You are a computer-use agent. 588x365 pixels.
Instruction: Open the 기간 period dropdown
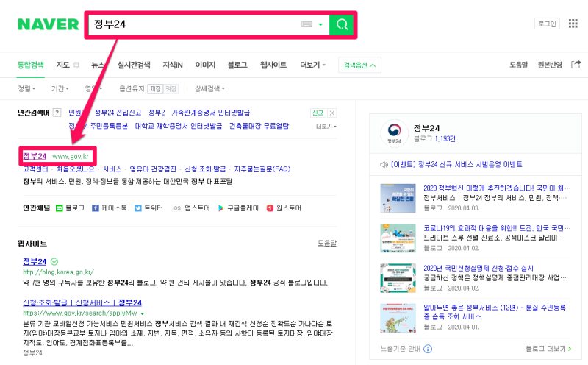tap(60, 88)
